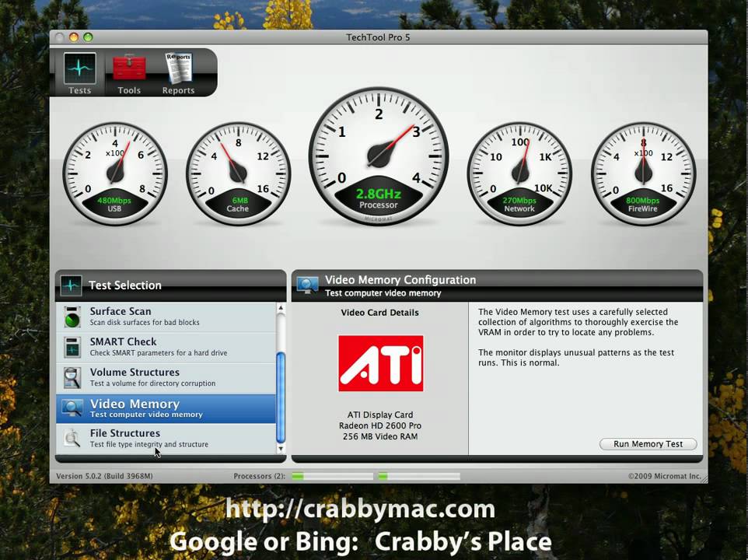Click the SMART Check drive icon
The image size is (748, 560).
point(72,348)
